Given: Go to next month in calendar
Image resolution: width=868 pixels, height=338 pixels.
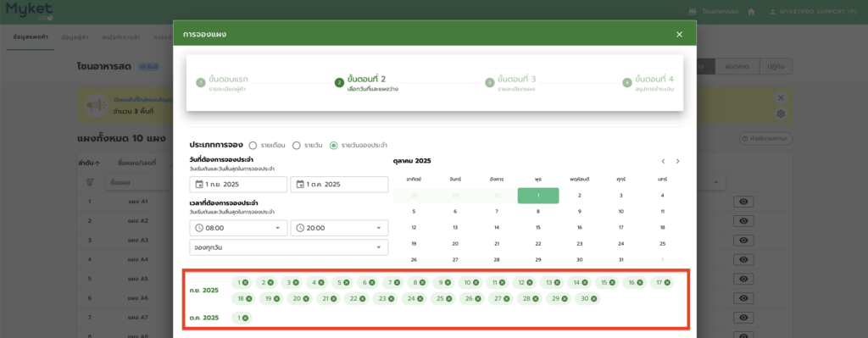Looking at the screenshot, I should pos(677,161).
